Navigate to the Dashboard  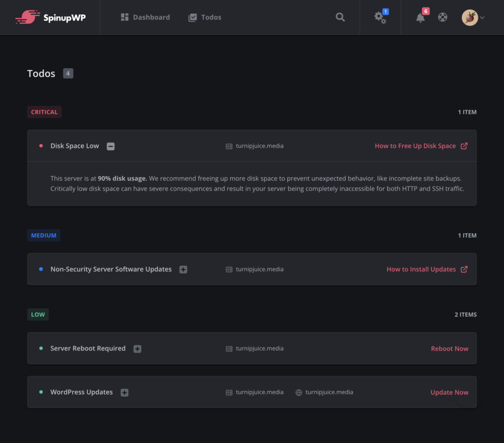(145, 17)
